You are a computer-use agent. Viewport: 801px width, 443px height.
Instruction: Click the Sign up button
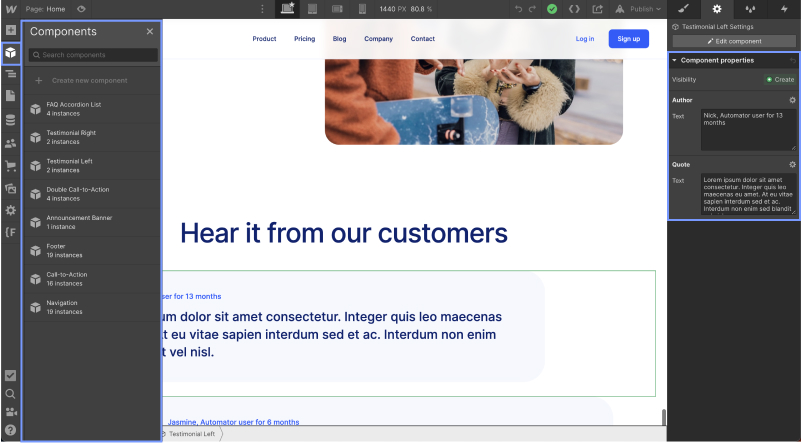(x=628, y=39)
